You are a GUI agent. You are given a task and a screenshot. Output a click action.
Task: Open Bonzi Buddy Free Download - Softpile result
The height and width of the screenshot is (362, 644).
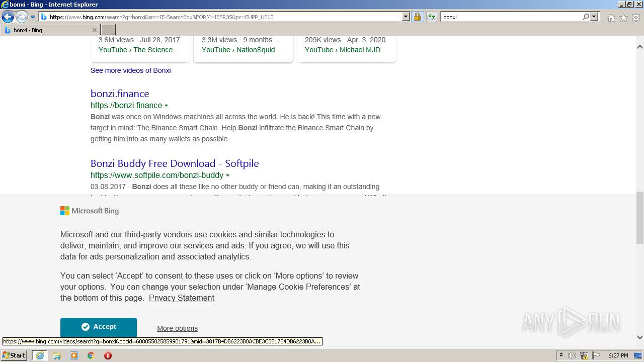(x=175, y=163)
